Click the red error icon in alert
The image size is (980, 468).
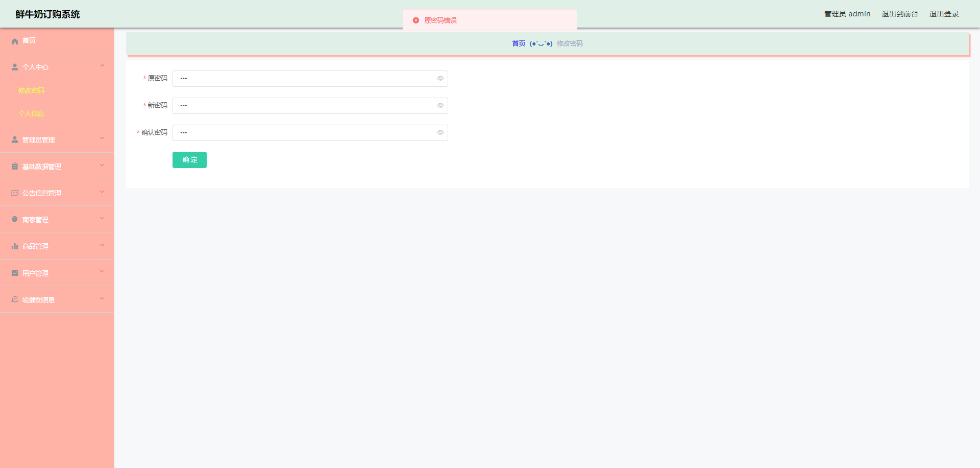coord(416,20)
